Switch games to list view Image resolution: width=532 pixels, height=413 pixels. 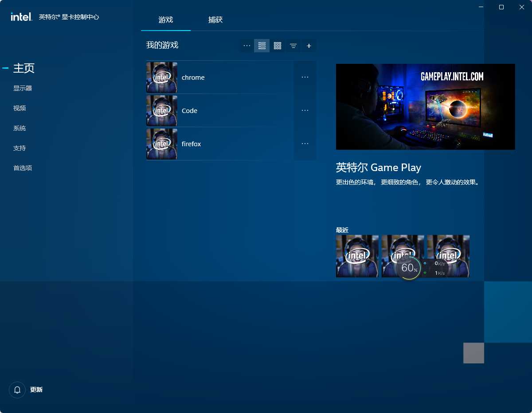coord(262,46)
